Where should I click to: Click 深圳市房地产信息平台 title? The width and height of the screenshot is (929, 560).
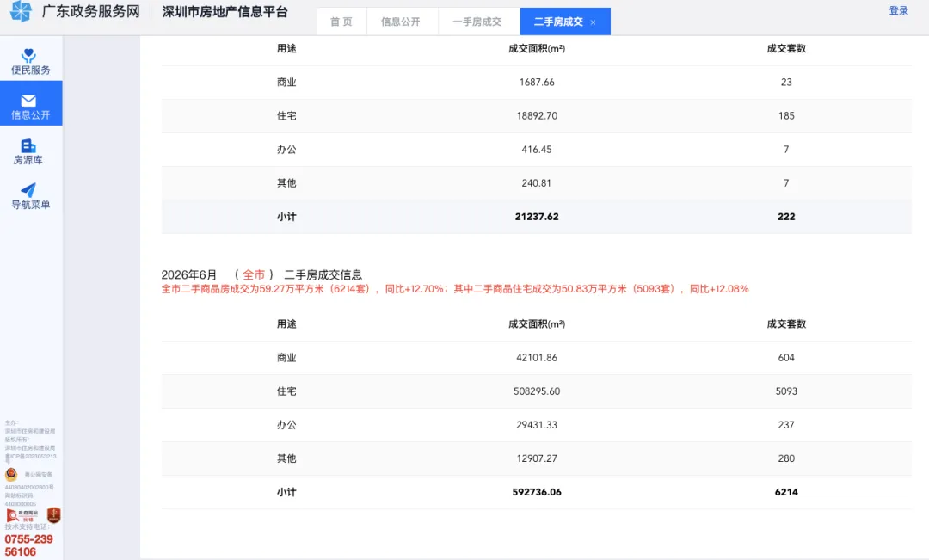225,12
